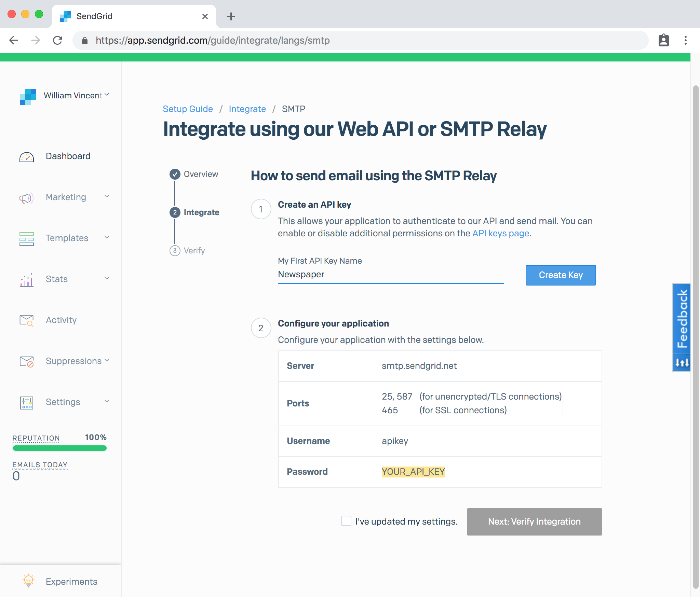Click the Marketing megaphone icon
Screen dimensions: 700x597
point(26,198)
